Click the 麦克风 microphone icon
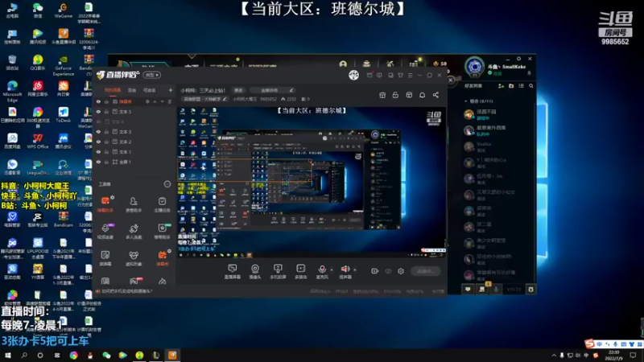 pos(323,271)
